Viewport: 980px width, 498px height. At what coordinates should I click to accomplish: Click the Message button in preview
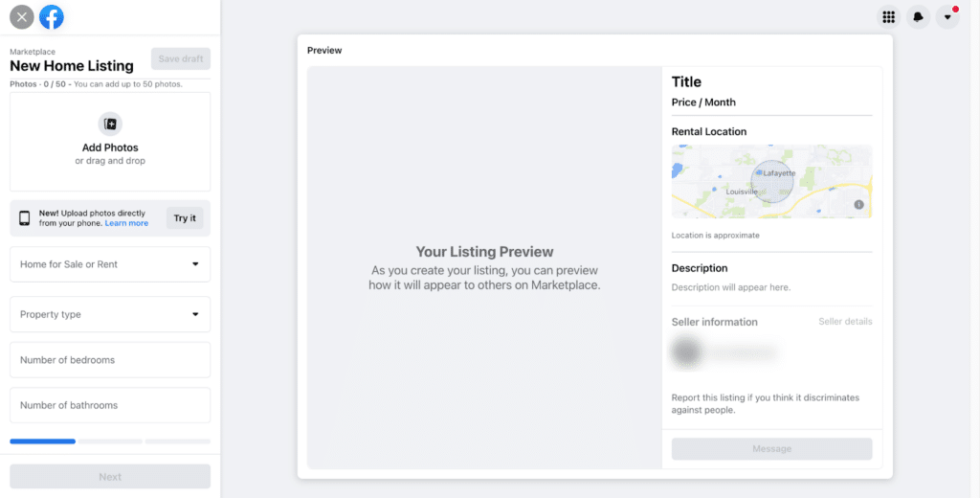tap(772, 448)
